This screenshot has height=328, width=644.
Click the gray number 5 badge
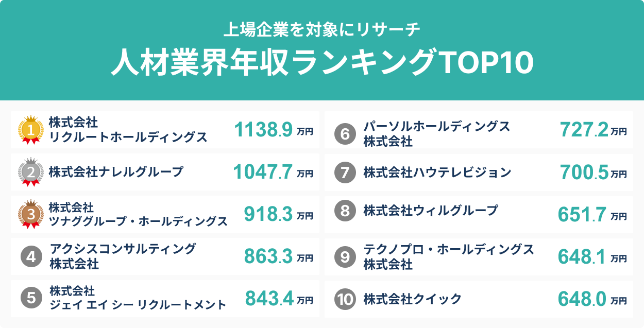(x=31, y=298)
